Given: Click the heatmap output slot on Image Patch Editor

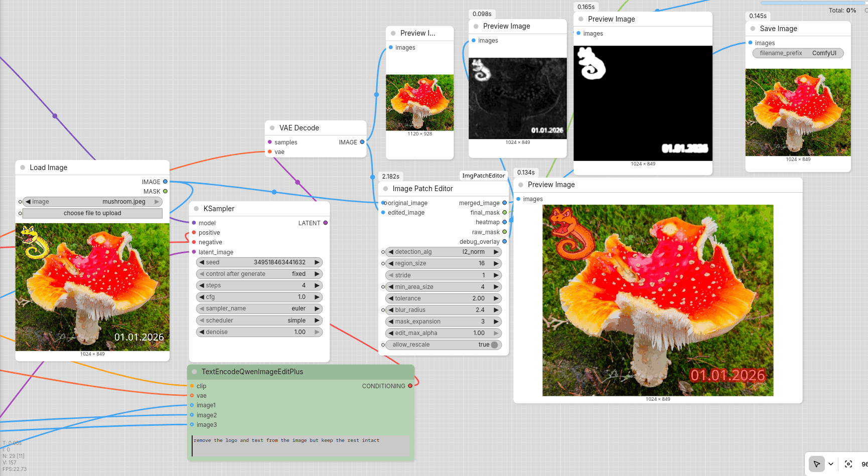Looking at the screenshot, I should 504,222.
